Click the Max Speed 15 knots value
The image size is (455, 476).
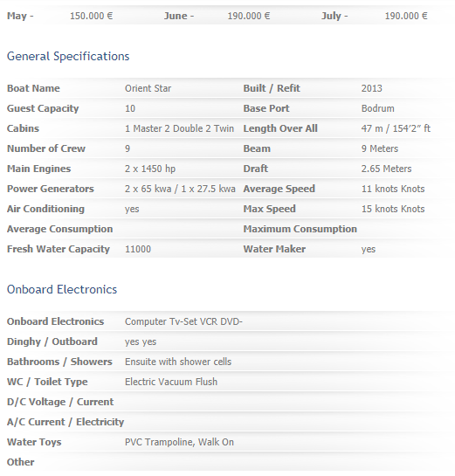[x=393, y=209]
